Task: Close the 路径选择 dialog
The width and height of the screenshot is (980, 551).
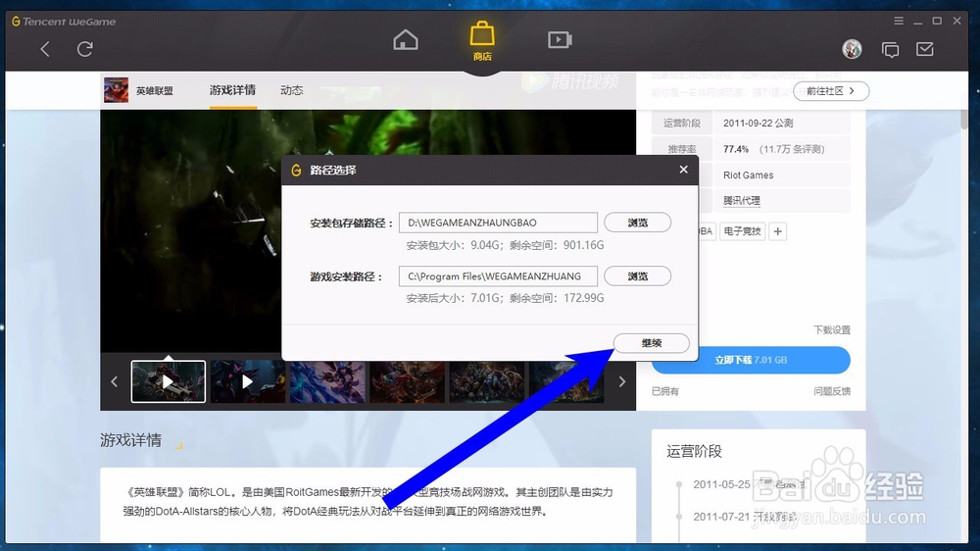Action: pos(684,170)
